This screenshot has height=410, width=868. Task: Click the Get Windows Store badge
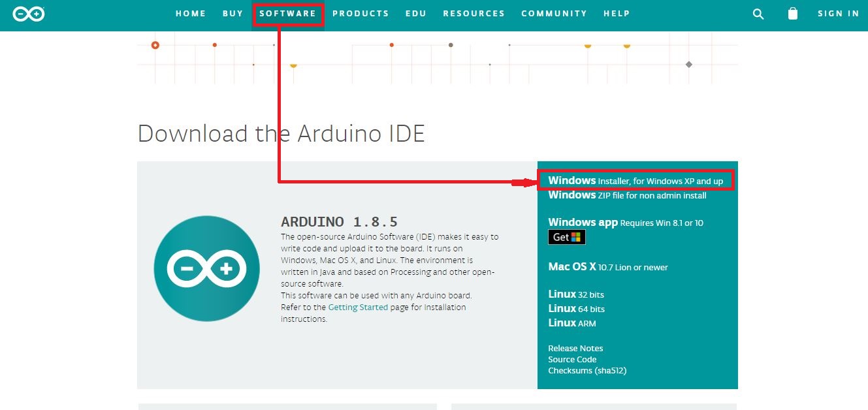(x=567, y=237)
